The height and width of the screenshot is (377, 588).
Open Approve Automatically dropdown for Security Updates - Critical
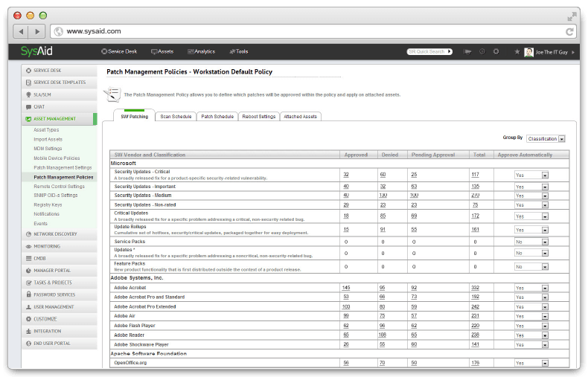pyautogui.click(x=531, y=175)
